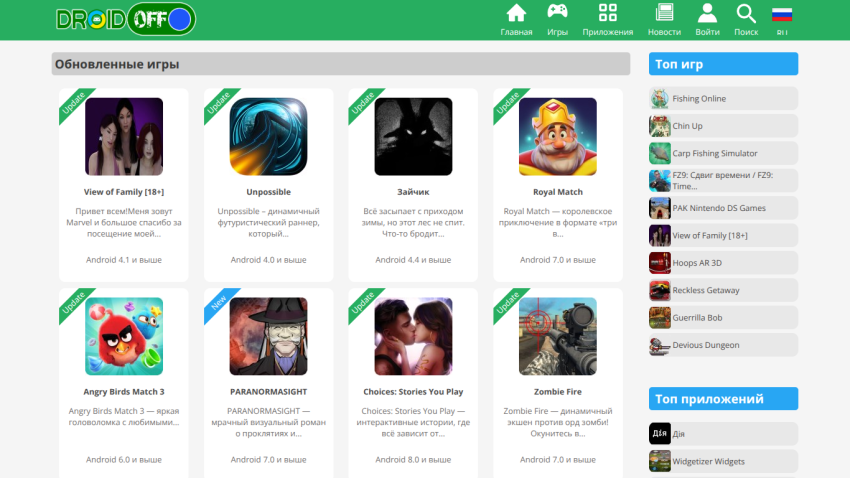Open PAK Nintendo DS Games entry
Image resolution: width=850 pixels, height=478 pixels.
click(x=723, y=208)
